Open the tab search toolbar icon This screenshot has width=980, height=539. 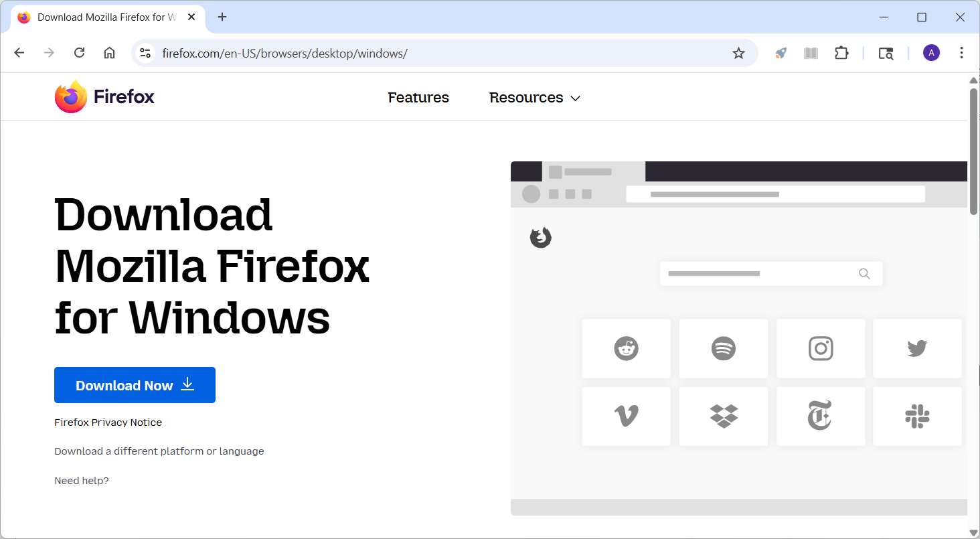886,53
